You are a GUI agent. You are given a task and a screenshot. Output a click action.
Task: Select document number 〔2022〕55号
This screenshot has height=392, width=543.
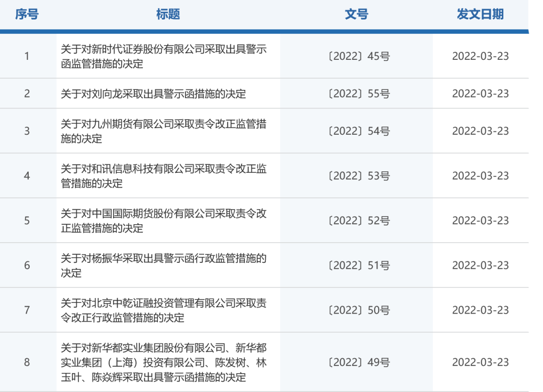(359, 93)
